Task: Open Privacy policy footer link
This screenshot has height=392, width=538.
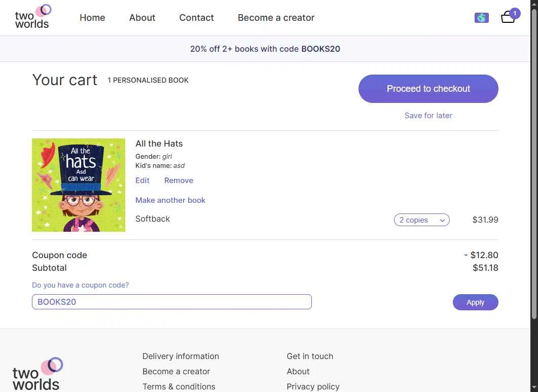Action: (313, 386)
